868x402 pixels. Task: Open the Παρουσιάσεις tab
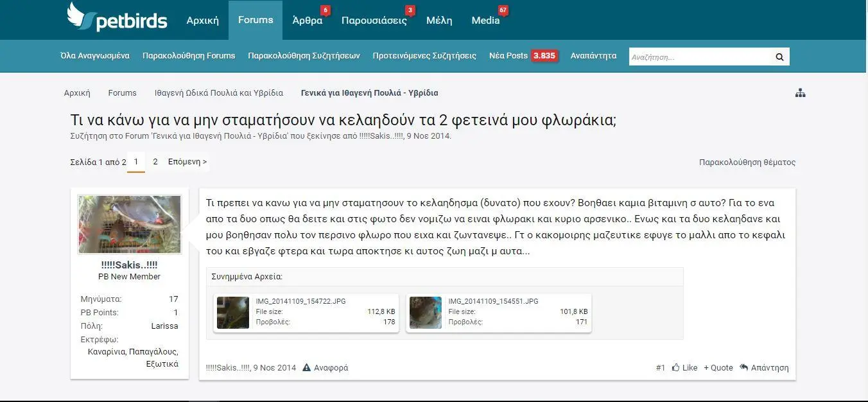pos(374,21)
